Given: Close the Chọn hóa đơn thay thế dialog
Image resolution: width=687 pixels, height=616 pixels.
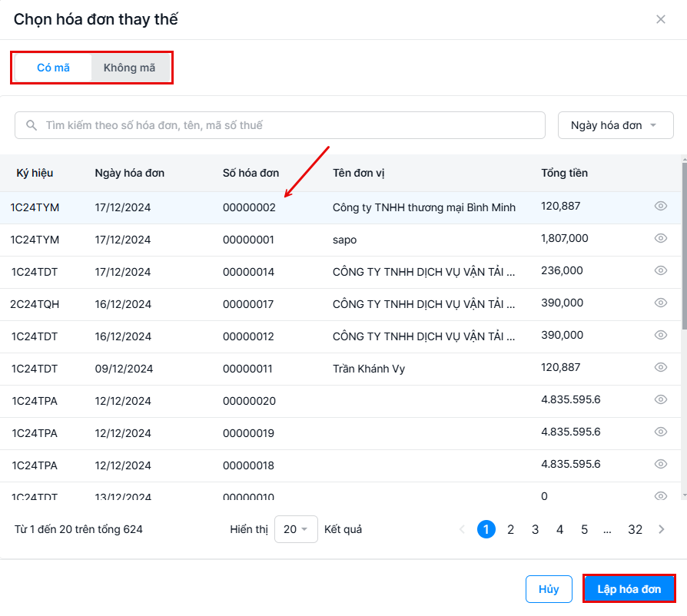Looking at the screenshot, I should [x=660, y=20].
